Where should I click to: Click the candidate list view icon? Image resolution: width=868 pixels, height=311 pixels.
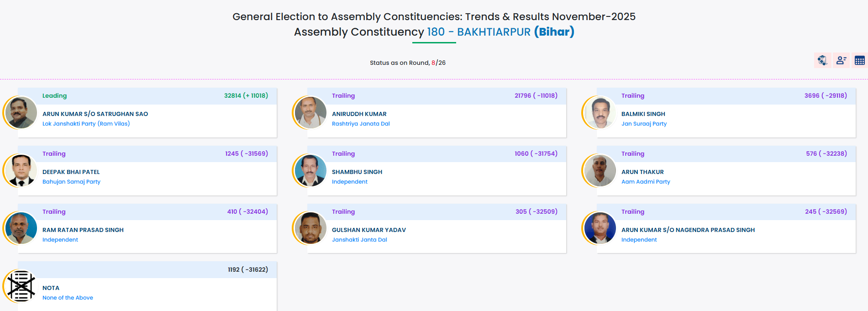841,60
